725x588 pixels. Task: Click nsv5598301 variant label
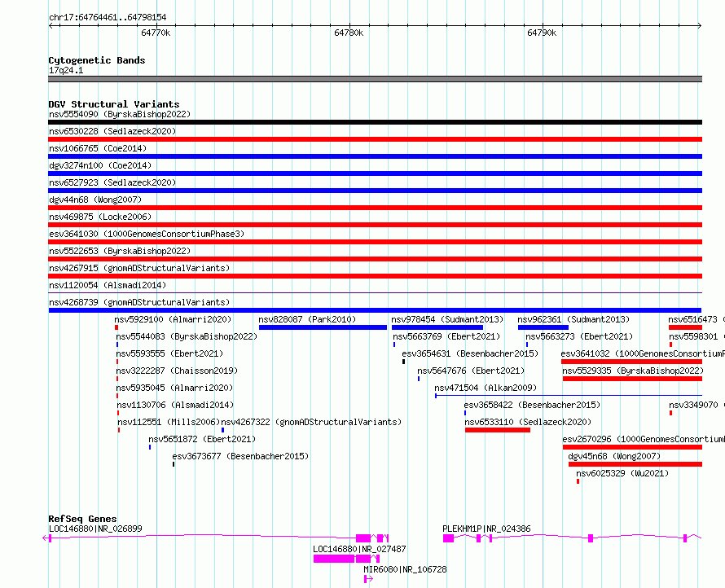[696, 336]
